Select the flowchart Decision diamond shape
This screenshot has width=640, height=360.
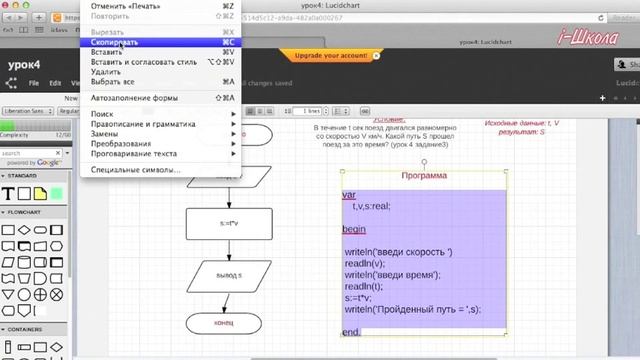click(24, 230)
